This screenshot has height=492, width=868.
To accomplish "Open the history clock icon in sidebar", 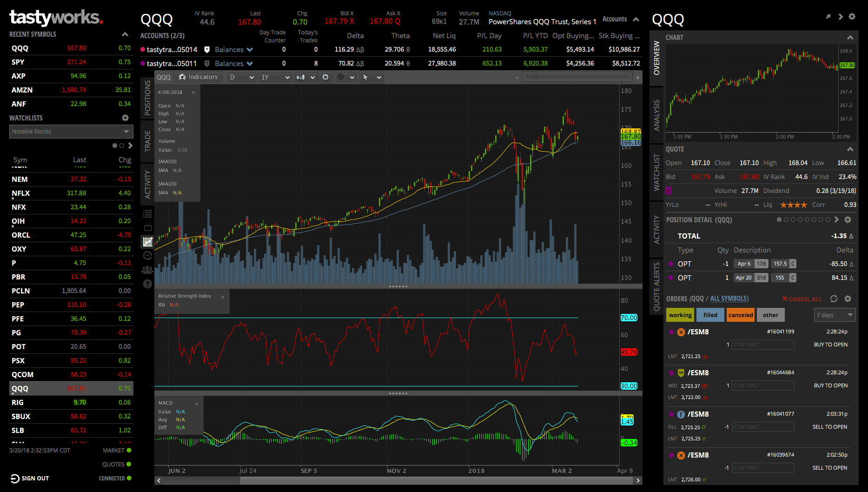I will pyautogui.click(x=147, y=255).
